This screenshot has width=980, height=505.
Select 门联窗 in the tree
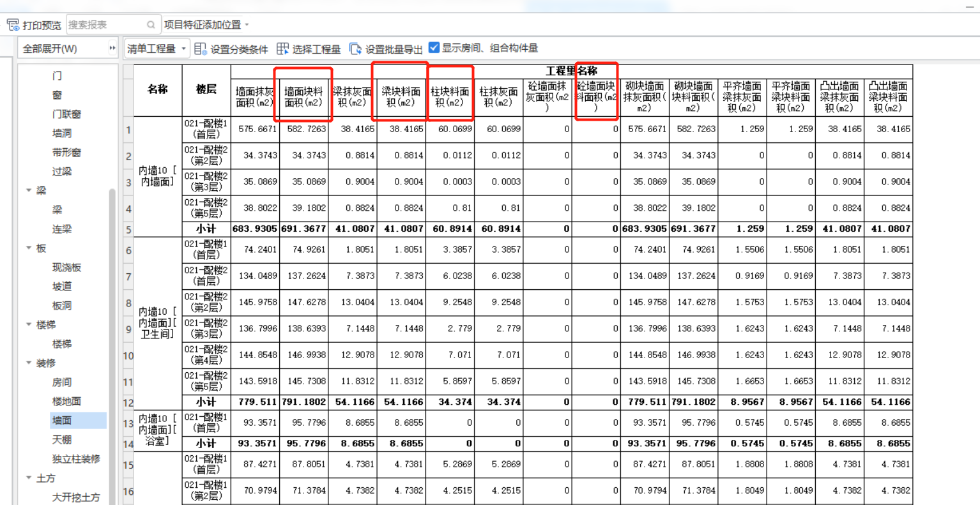click(66, 114)
